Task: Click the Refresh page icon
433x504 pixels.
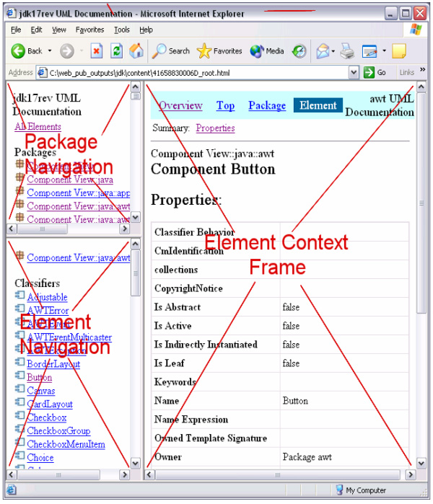Action: pyautogui.click(x=116, y=50)
